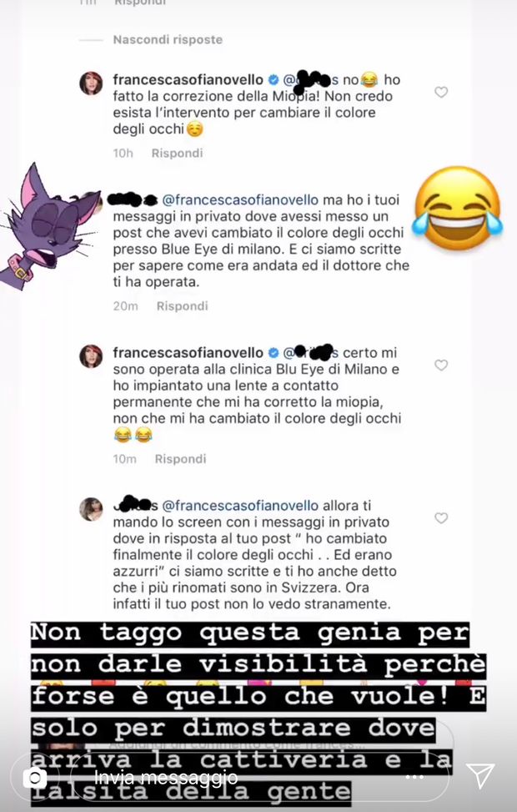Open francescasofianovello avatar on 10m comment
Viewport: 517px width, 812px height.
91,356
